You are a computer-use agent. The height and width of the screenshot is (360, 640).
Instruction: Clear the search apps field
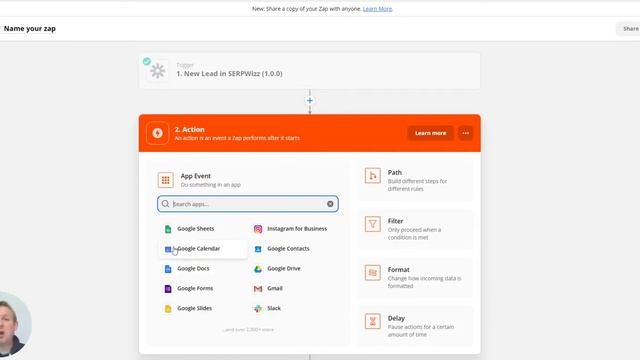(x=330, y=204)
